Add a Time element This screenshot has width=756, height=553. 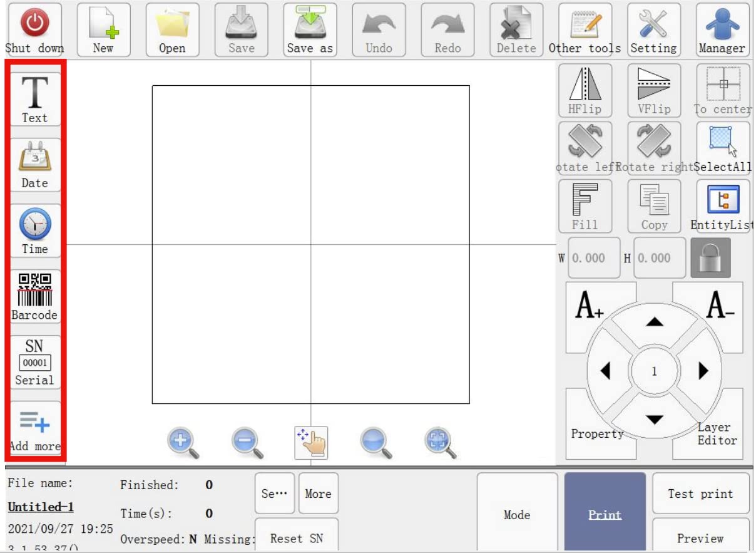(x=35, y=231)
